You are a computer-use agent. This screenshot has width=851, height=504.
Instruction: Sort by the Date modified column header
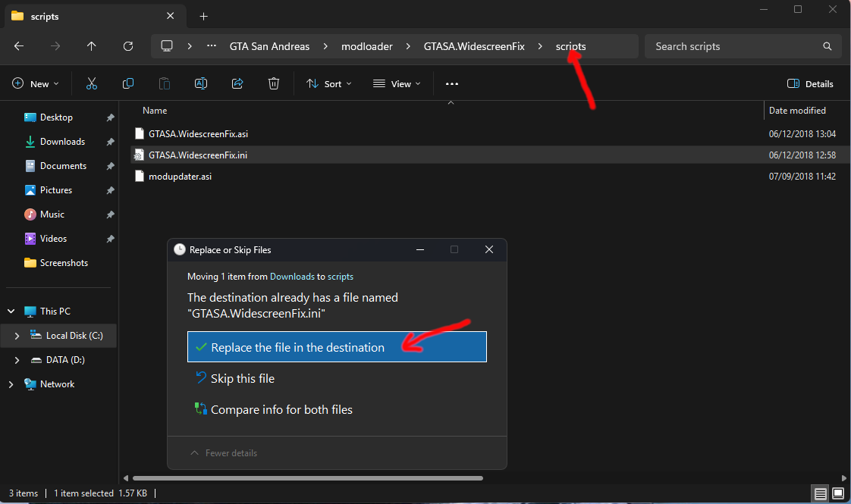(x=797, y=111)
